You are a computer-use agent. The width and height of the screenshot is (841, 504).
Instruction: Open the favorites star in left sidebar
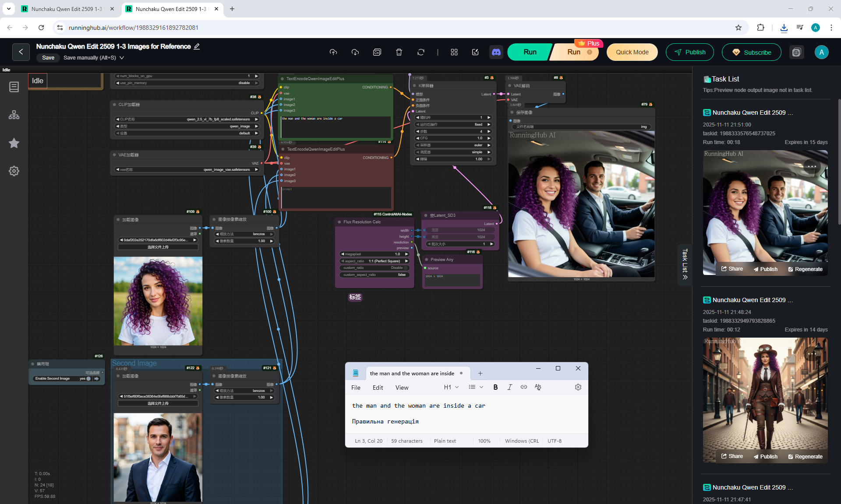[14, 143]
